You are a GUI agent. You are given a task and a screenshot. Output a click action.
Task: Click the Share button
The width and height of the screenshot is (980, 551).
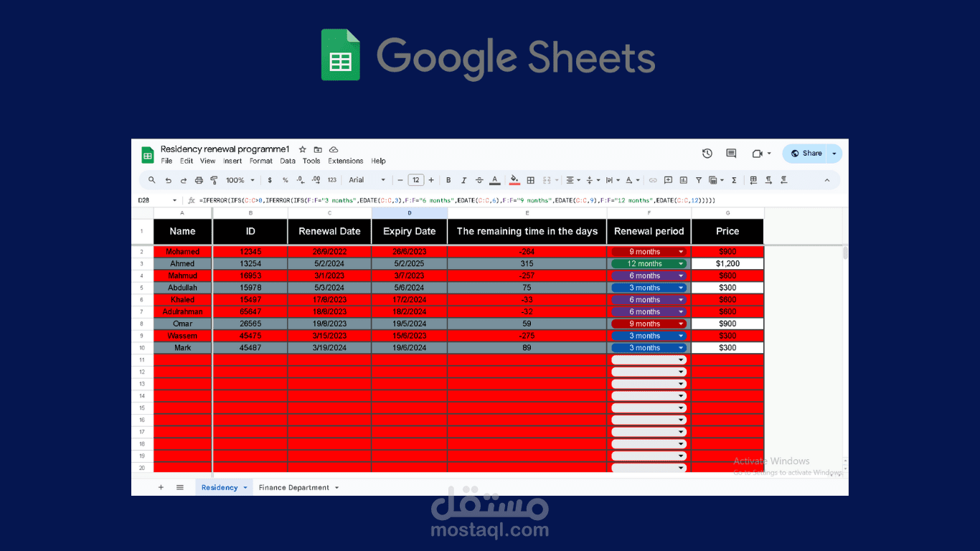(806, 154)
